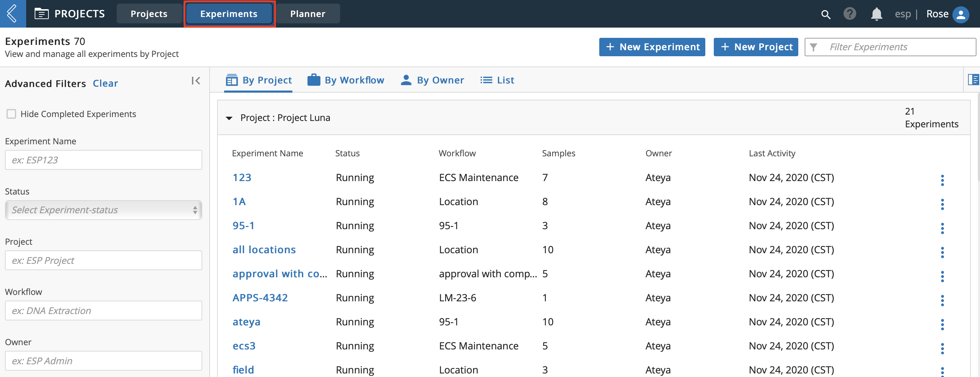Click the 21 Experiments count
This screenshot has height=377, width=980.
931,117
